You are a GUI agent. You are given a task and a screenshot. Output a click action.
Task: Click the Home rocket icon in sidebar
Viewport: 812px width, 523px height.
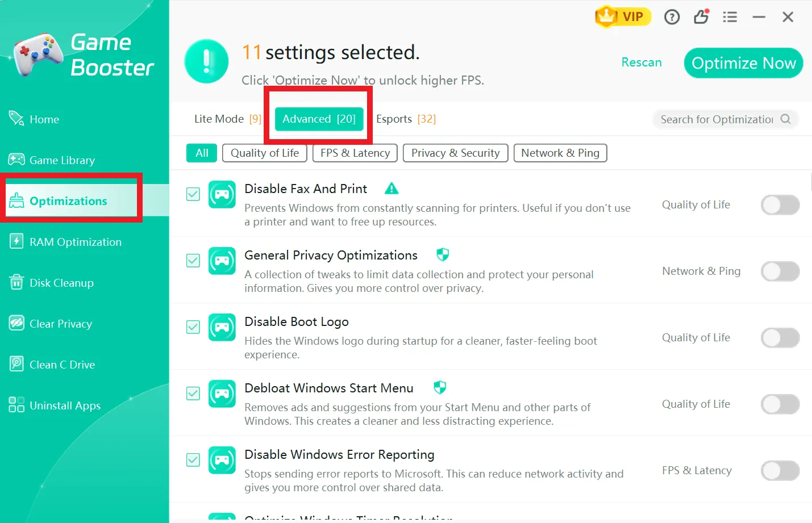[x=16, y=119]
